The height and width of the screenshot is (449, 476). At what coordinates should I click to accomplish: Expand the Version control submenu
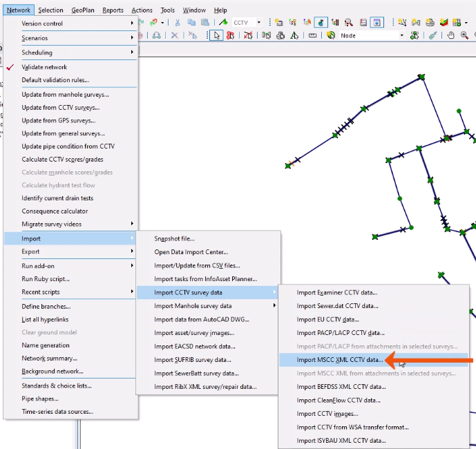point(70,23)
